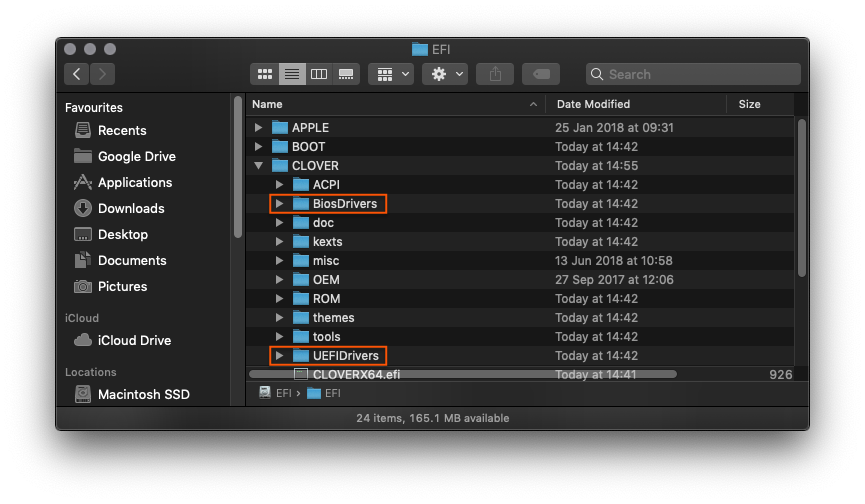Select the OEM folder name

(326, 280)
